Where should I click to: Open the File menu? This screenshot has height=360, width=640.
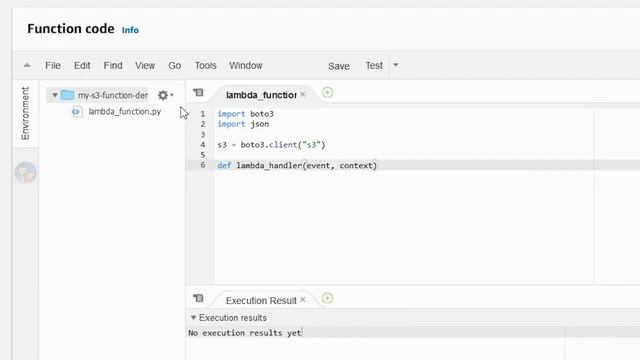53,66
